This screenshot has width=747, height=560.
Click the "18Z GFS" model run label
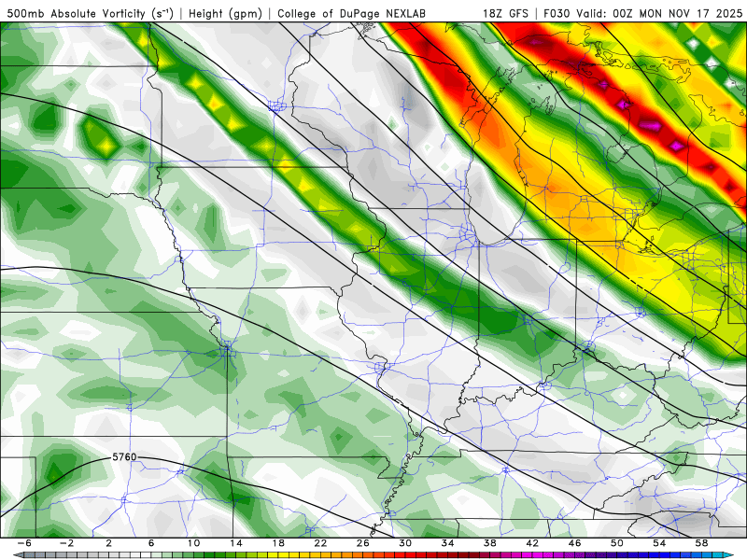(505, 13)
